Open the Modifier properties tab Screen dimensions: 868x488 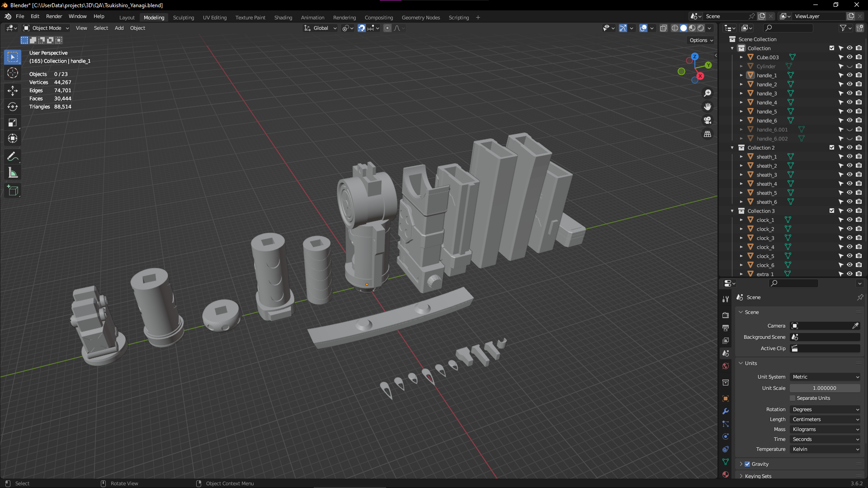point(726,411)
